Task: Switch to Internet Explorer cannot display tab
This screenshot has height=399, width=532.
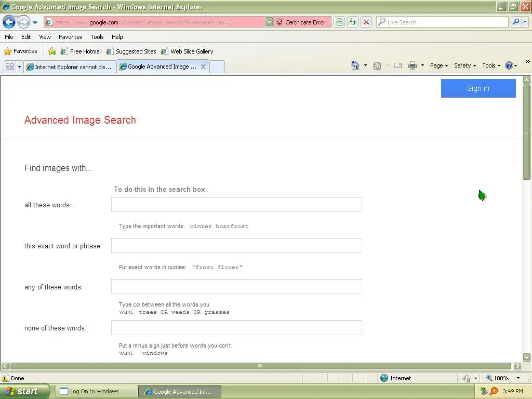Action: 70,67
